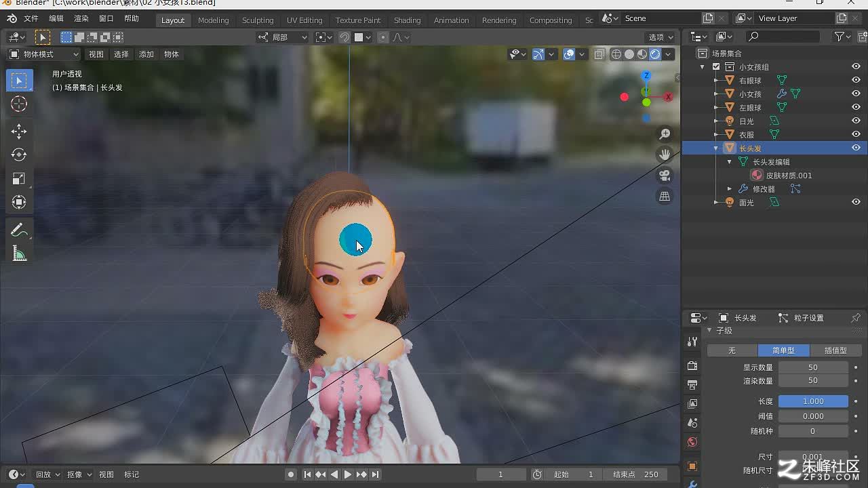
Task: Open the 抠像 keying dropdown in the timeline
Action: pos(79,474)
